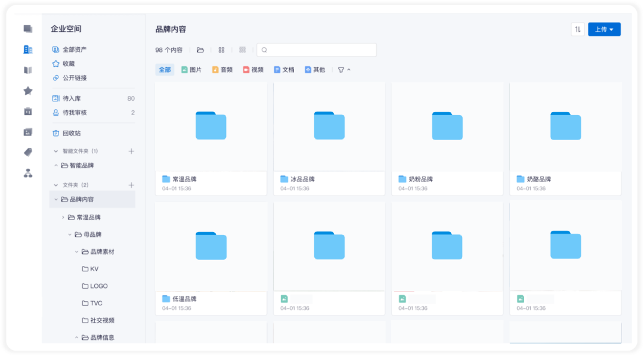The image size is (644, 356).
Task: Add a new folder next to 文件夹 (2)
Action: pos(131,185)
